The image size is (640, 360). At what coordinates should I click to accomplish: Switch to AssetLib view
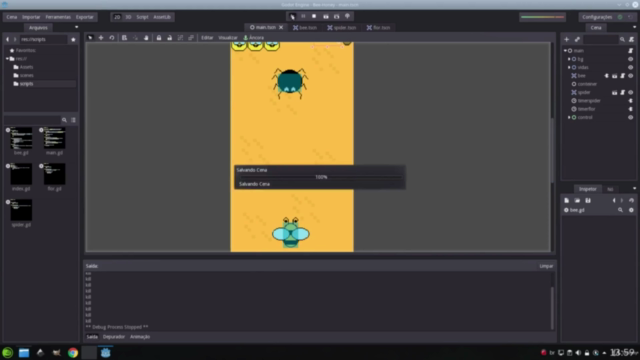[x=162, y=17]
